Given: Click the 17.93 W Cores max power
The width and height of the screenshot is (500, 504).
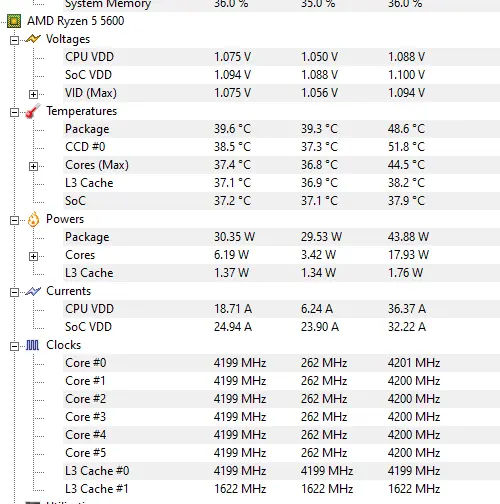Looking at the screenshot, I should [x=408, y=255].
